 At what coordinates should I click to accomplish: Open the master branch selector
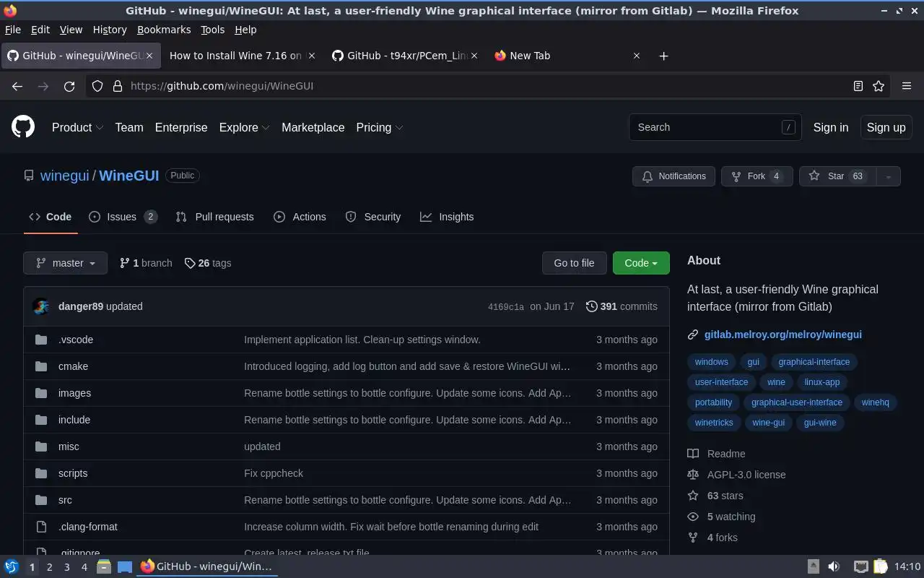(x=66, y=263)
